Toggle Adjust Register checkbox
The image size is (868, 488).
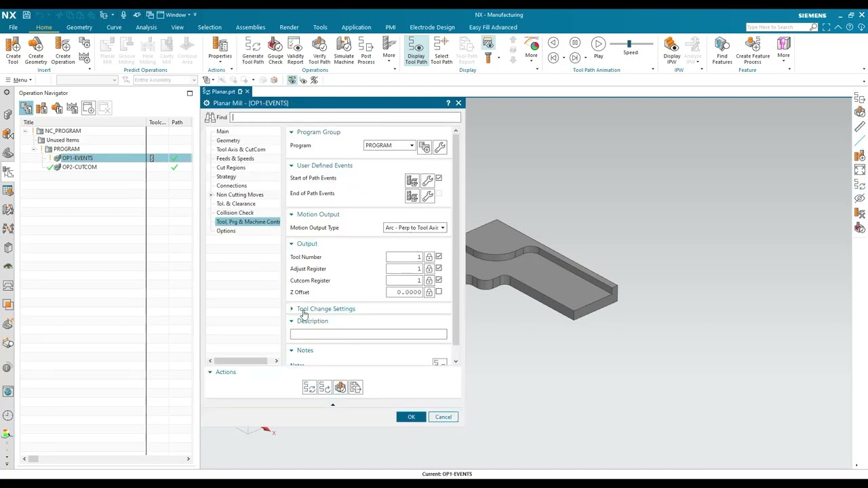tap(439, 268)
